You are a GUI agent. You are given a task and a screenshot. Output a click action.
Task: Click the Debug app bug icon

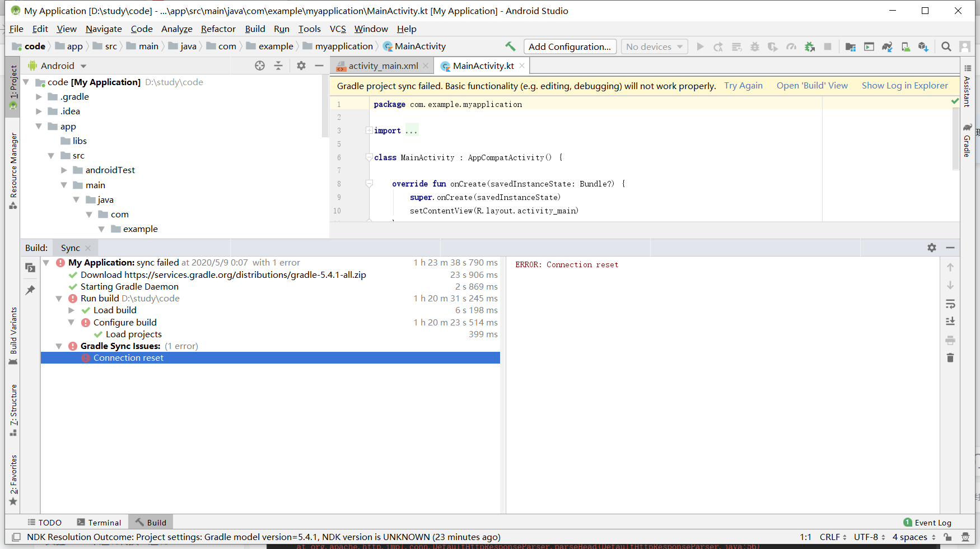point(755,46)
